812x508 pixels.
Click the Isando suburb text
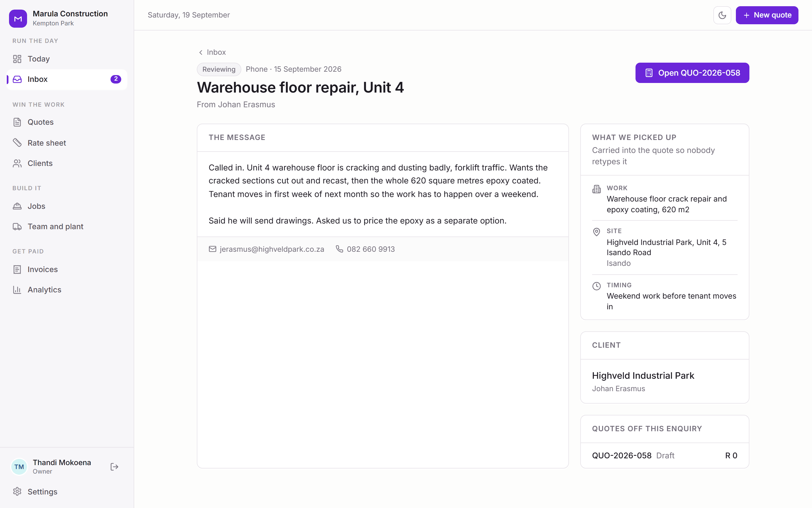(618, 263)
